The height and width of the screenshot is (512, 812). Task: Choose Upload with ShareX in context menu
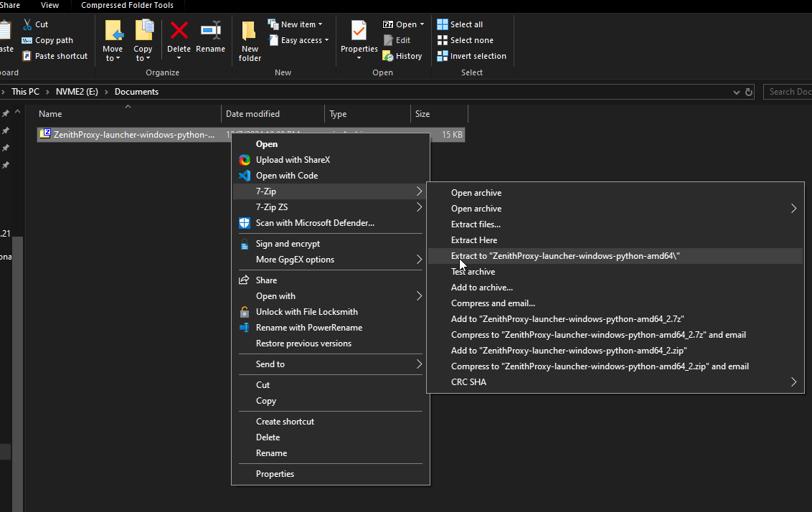pos(293,160)
